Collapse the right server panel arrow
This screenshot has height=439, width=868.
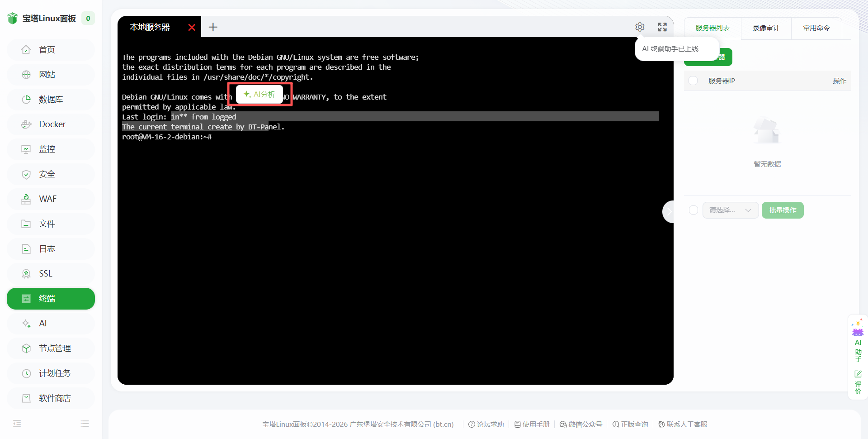coord(669,211)
